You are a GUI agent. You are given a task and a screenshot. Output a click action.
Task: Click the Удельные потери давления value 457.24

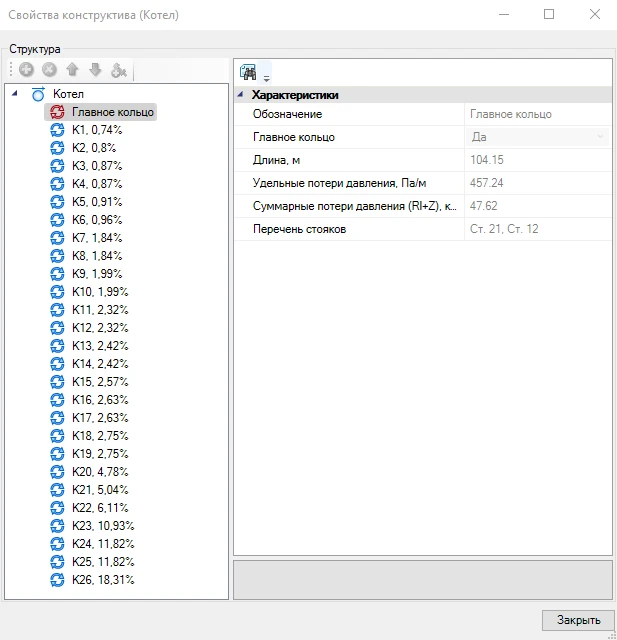pyautogui.click(x=538, y=183)
